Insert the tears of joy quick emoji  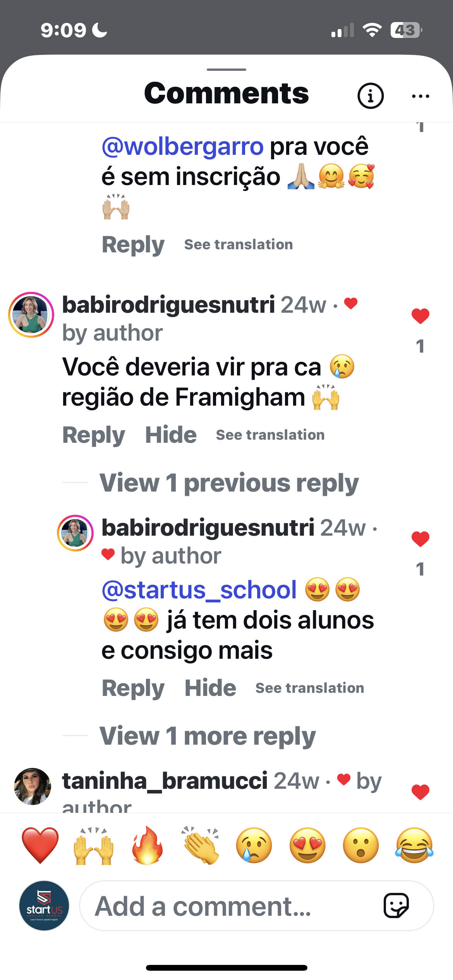pyautogui.click(x=414, y=845)
